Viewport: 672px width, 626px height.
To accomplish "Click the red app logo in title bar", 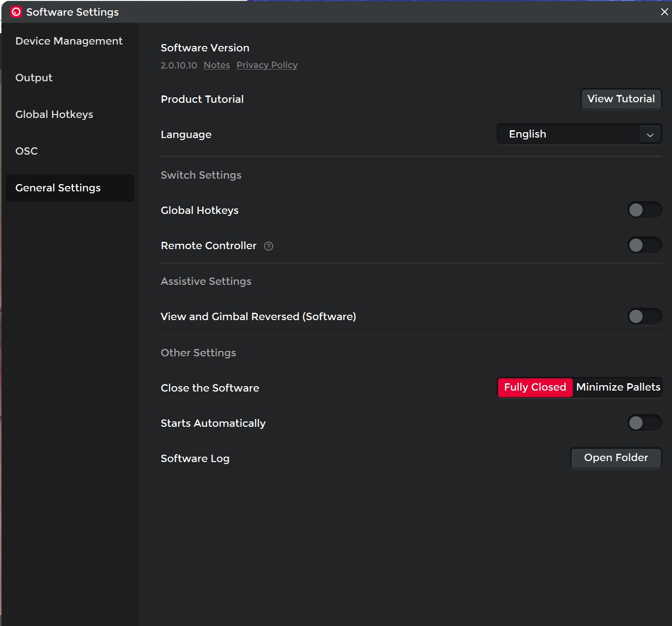I will click(16, 12).
